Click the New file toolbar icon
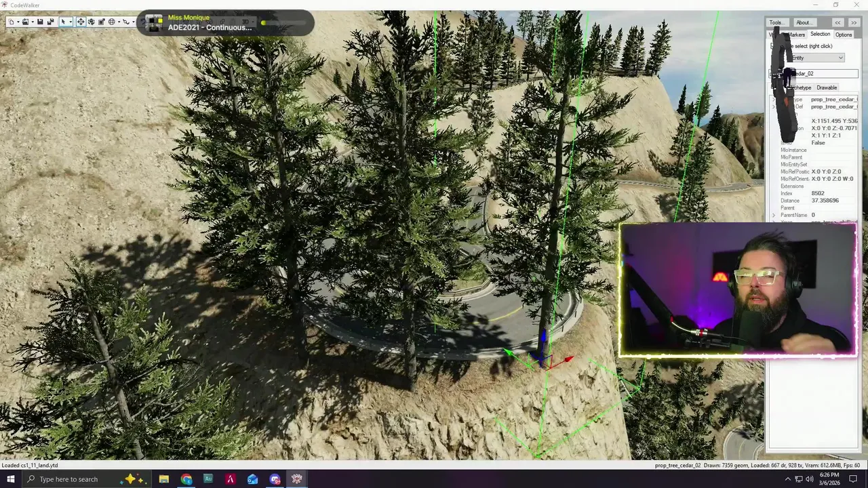This screenshot has width=868, height=488. [x=11, y=22]
